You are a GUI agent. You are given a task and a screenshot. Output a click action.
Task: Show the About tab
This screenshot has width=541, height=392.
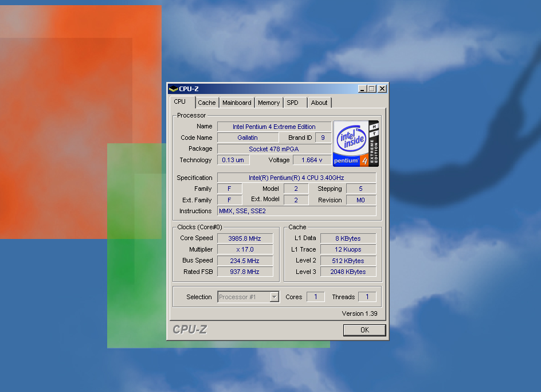[x=319, y=103]
